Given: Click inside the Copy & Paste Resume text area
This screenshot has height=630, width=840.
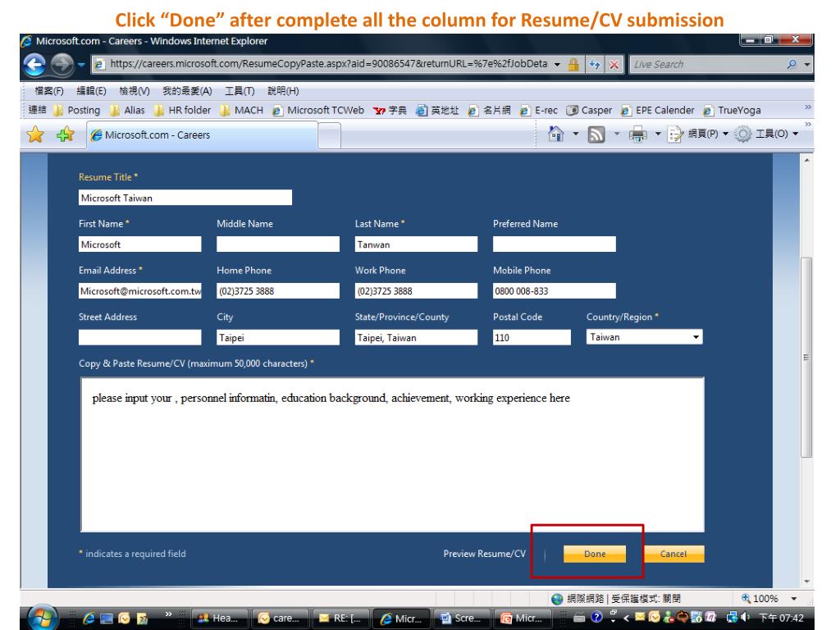Looking at the screenshot, I should click(x=393, y=454).
